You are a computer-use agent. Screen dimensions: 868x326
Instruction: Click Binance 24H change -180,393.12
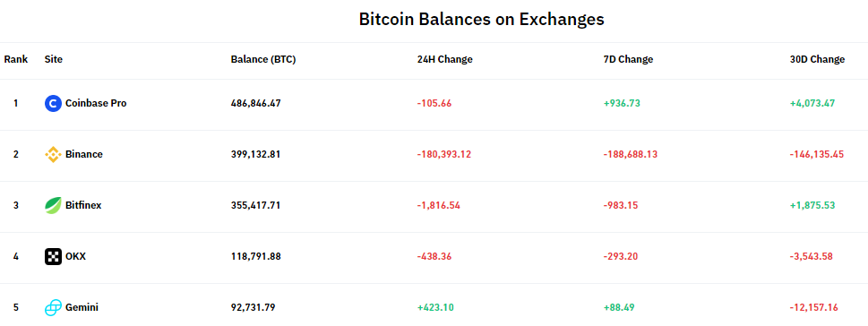pyautogui.click(x=444, y=154)
